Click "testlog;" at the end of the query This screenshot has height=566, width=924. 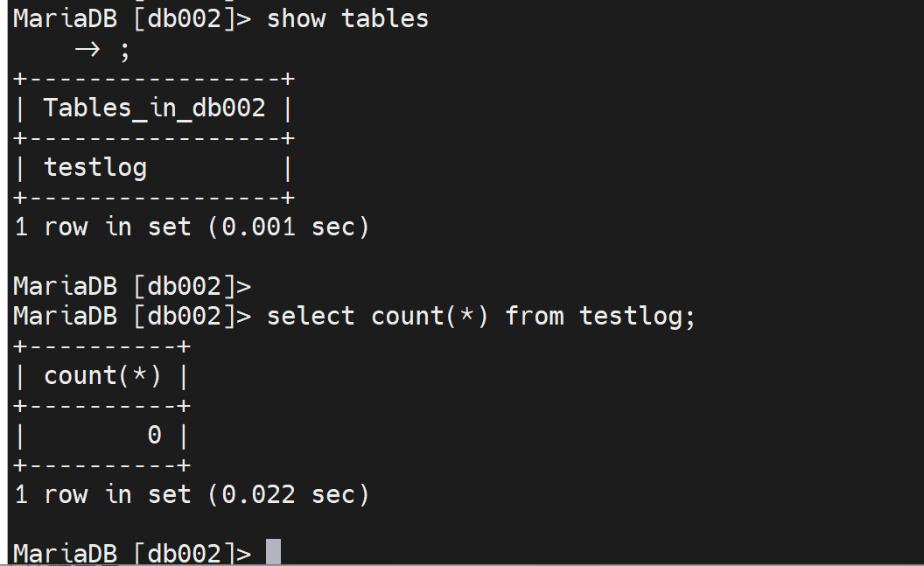[x=637, y=316]
